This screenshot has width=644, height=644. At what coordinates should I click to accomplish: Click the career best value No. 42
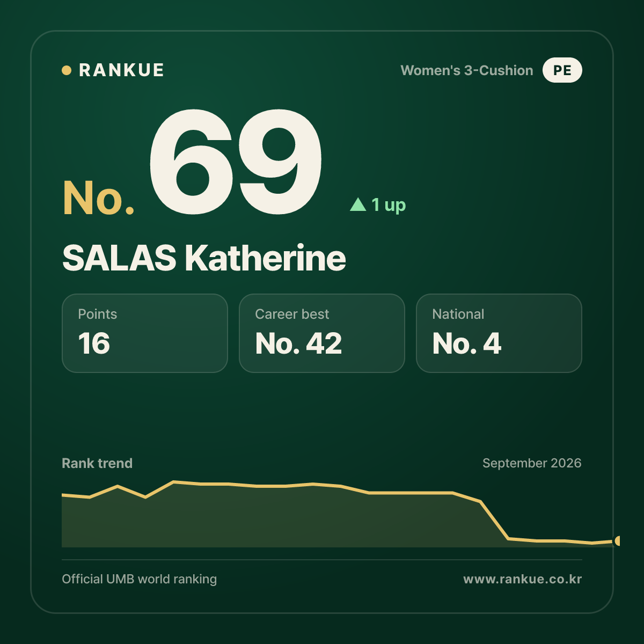pyautogui.click(x=298, y=343)
